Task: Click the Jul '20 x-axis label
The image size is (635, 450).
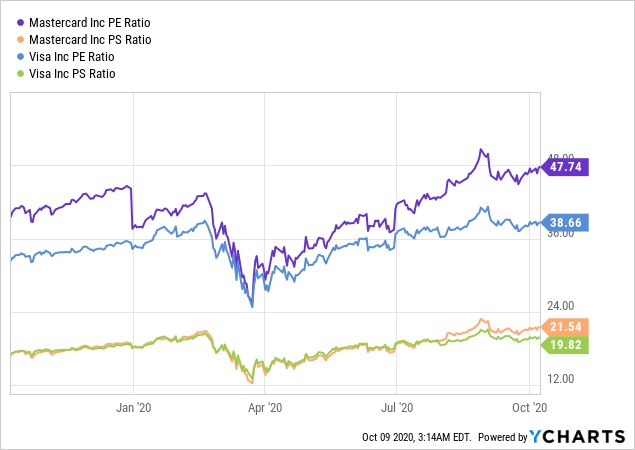Action: tap(398, 407)
